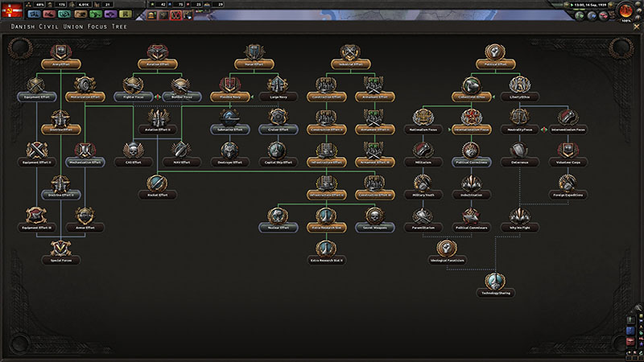Pick the Bomber Focus node
644x362 pixels.
(182, 90)
